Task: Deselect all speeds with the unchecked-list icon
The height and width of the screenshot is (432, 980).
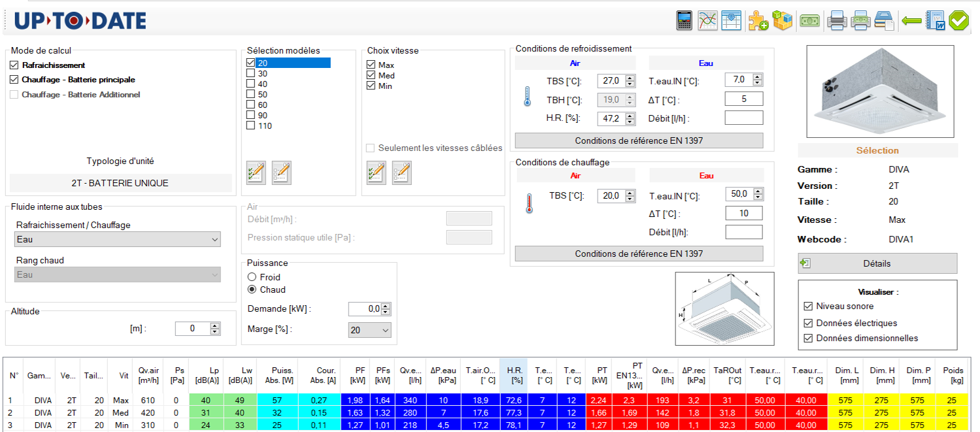Action: (x=402, y=173)
